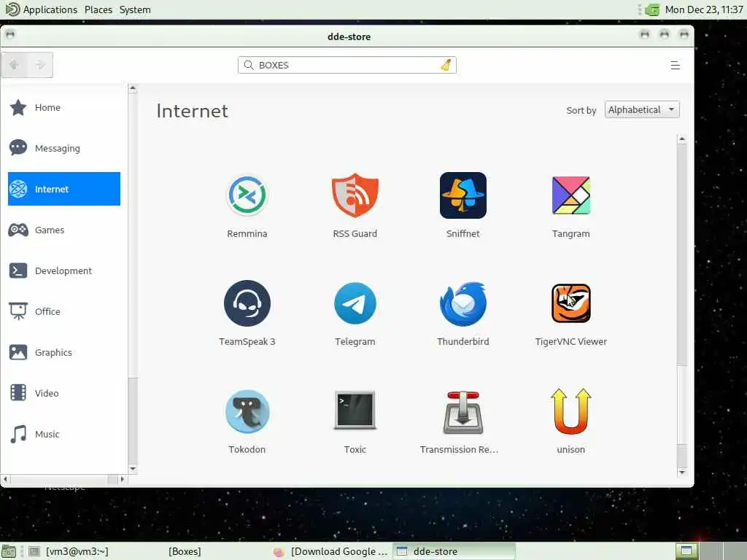Click the sidebar scroll down arrow
The image size is (747, 560).
pyautogui.click(x=133, y=469)
